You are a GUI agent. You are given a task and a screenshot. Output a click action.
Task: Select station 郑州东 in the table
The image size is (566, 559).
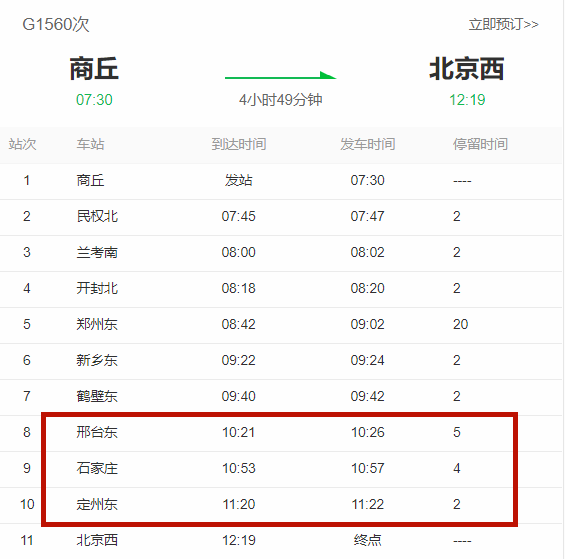point(97,324)
